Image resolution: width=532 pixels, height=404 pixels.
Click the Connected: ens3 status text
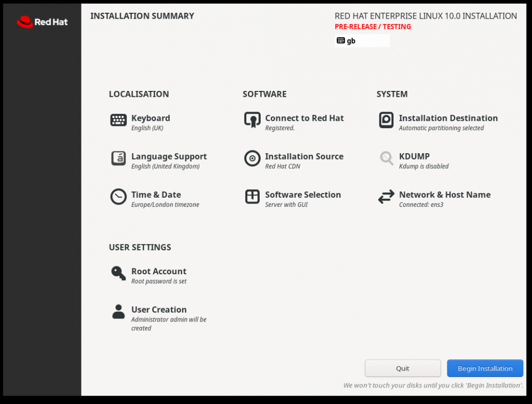[418, 204]
